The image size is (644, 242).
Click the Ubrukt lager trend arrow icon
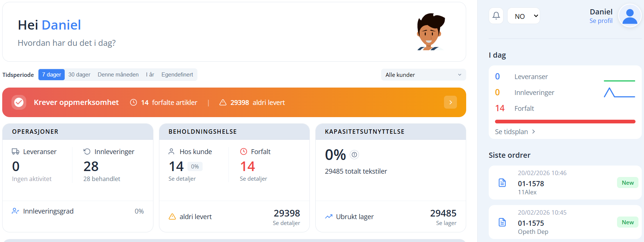329,217
